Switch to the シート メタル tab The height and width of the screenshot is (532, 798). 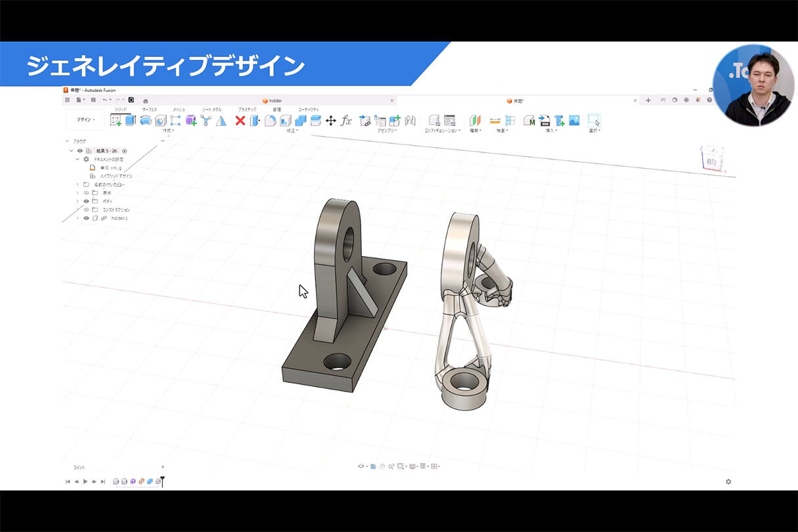pos(211,109)
